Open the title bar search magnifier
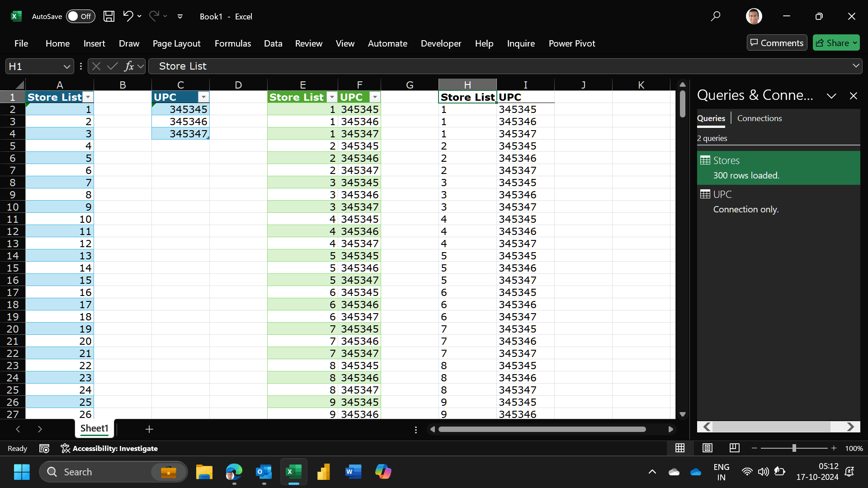868x488 pixels. (715, 16)
